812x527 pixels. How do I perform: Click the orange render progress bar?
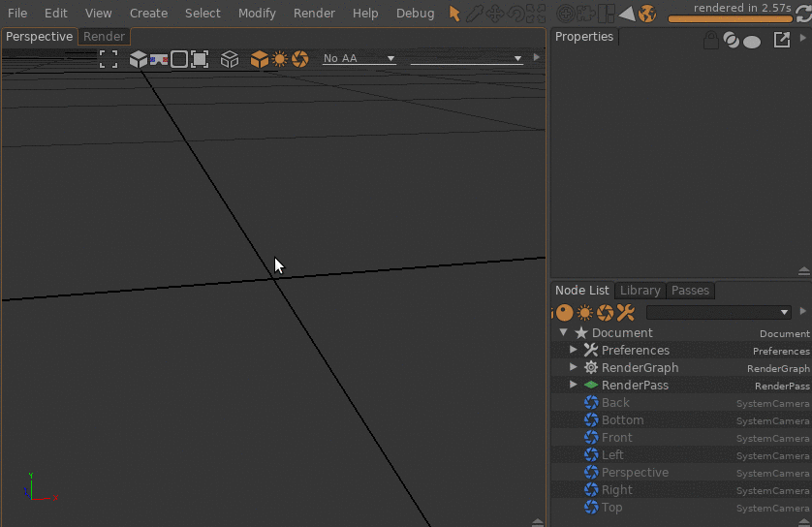(x=730, y=19)
